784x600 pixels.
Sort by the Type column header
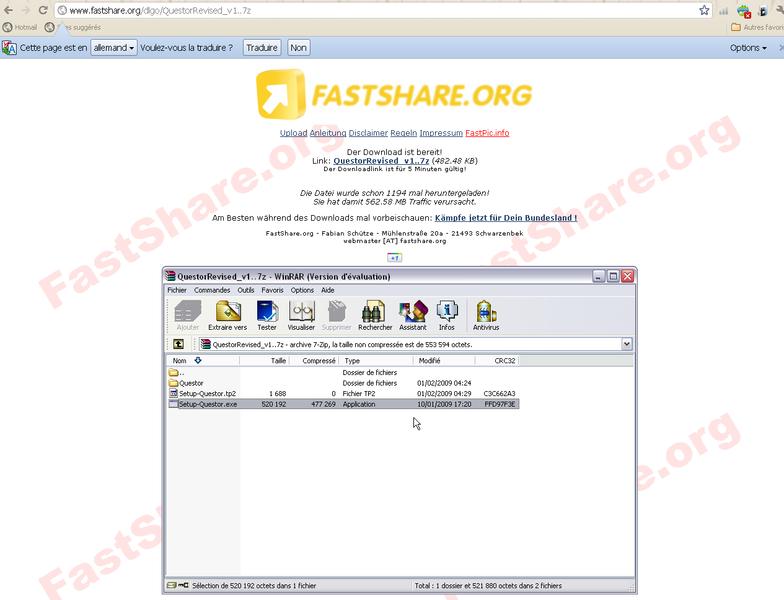click(x=376, y=360)
